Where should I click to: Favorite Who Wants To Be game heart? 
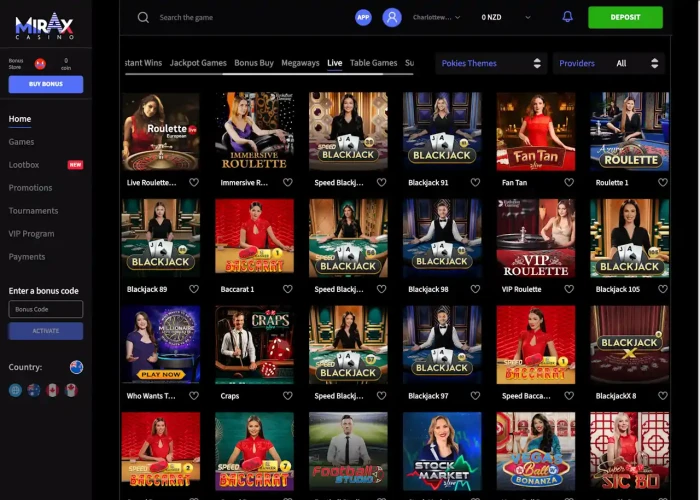(194, 396)
